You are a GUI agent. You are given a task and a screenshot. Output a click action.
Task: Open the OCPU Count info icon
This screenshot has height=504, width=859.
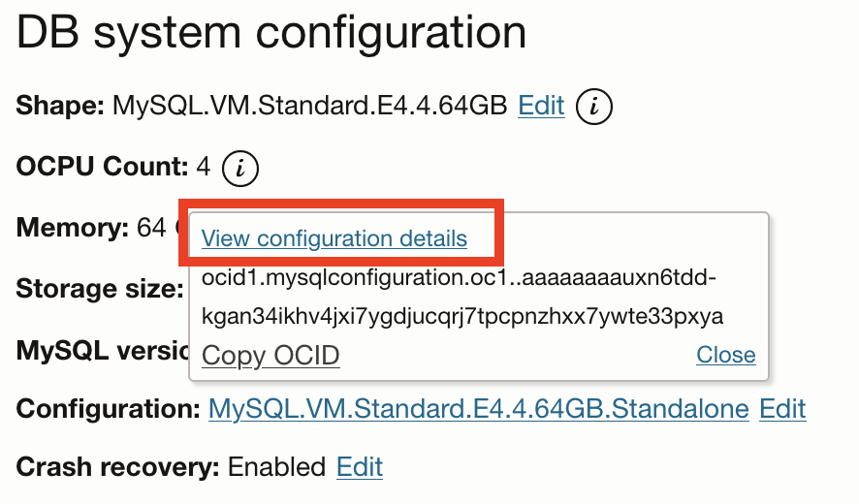pos(240,169)
